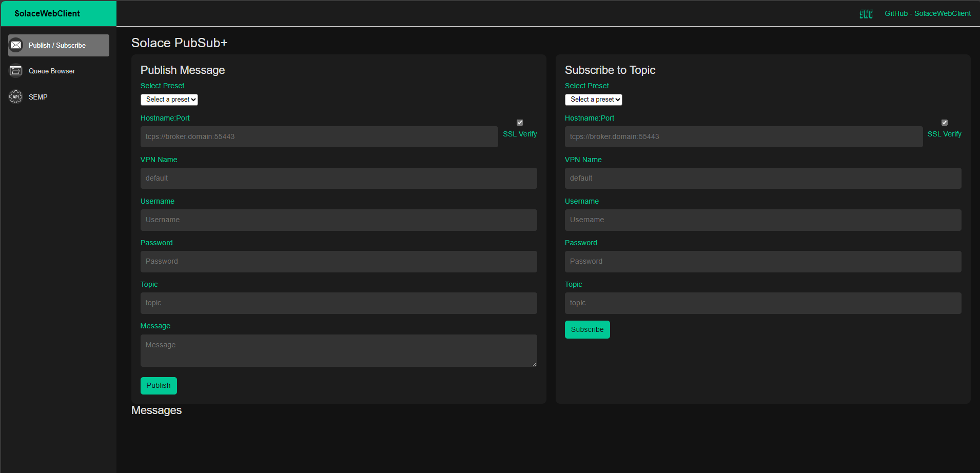
Task: Focus Username field in Publish Message
Action: (339, 220)
